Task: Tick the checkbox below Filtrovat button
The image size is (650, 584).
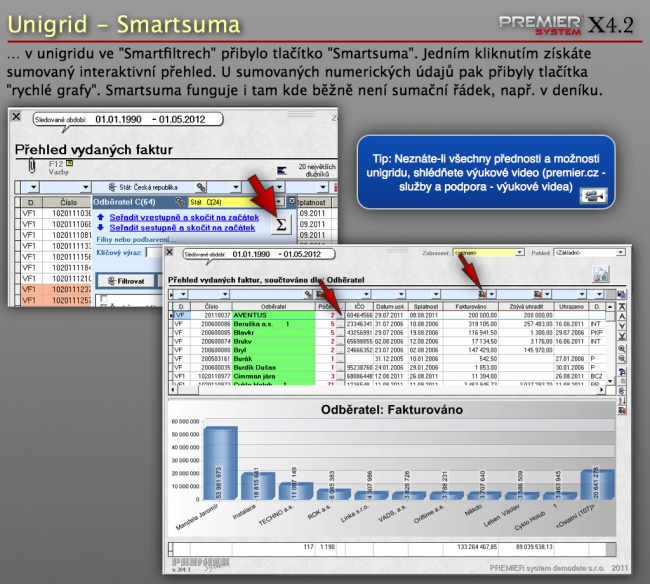Action: pyautogui.click(x=104, y=298)
